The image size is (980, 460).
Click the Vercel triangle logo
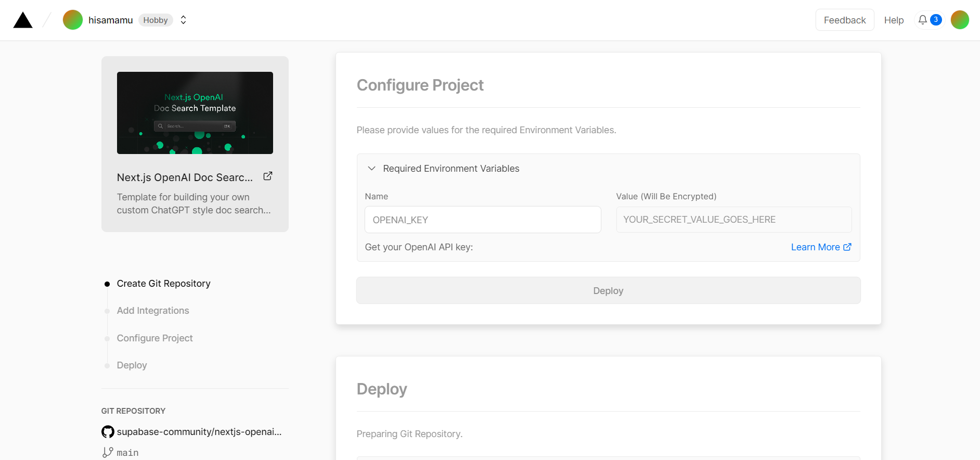click(x=23, y=20)
